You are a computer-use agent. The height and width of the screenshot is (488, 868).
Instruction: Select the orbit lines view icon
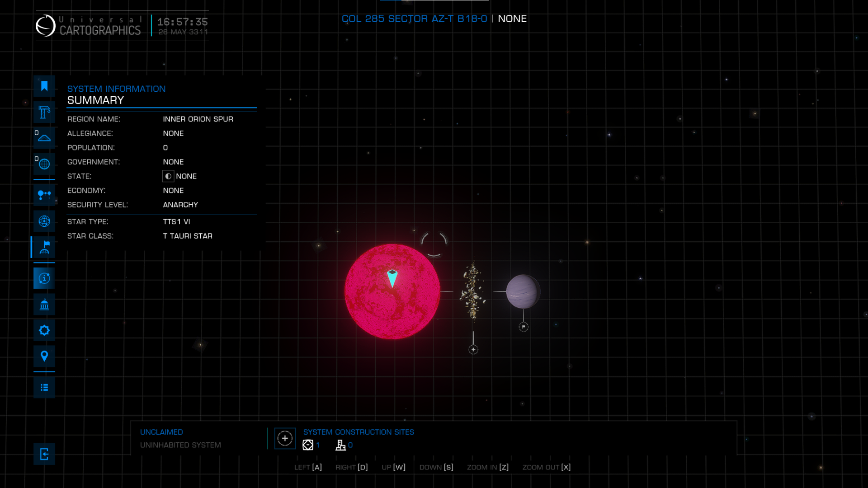tap(44, 195)
